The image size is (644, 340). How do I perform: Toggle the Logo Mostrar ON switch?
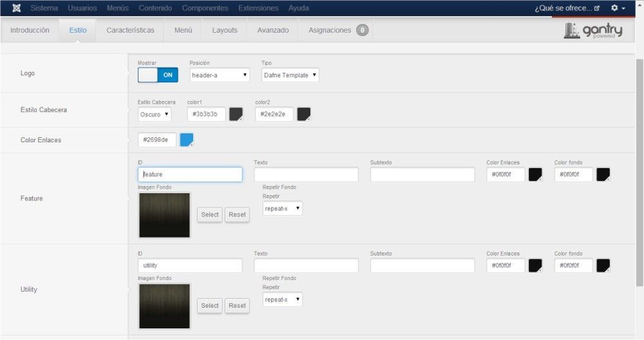point(158,75)
